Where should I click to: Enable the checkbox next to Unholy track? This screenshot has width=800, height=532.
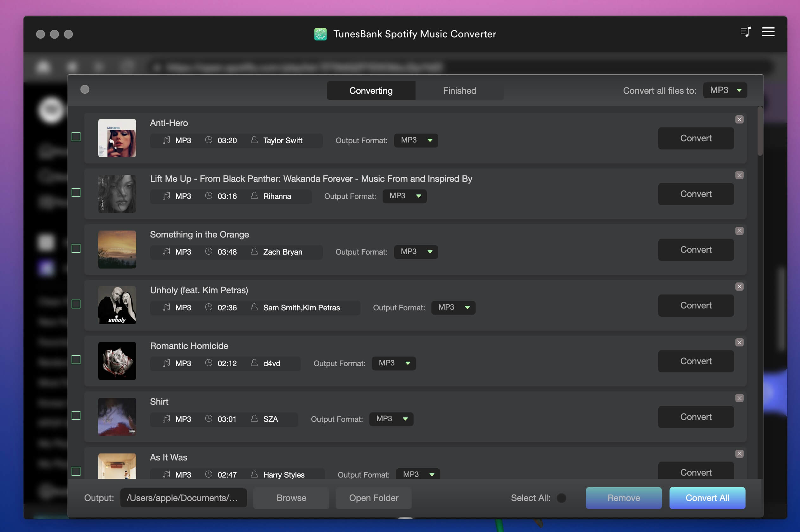[x=76, y=303]
